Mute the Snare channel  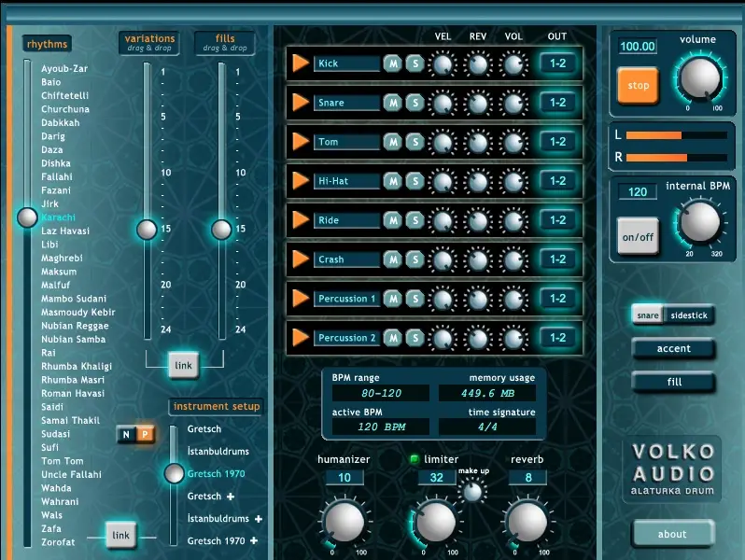coord(393,103)
